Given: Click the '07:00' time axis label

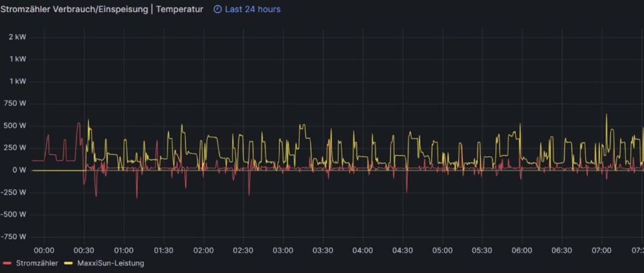Looking at the screenshot, I should (602, 250).
